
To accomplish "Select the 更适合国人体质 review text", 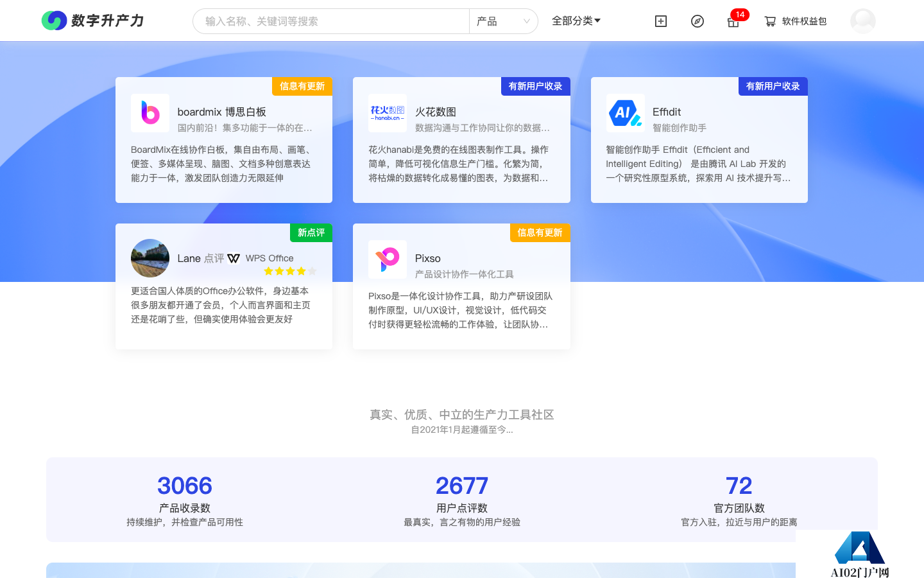I will coord(221,305).
